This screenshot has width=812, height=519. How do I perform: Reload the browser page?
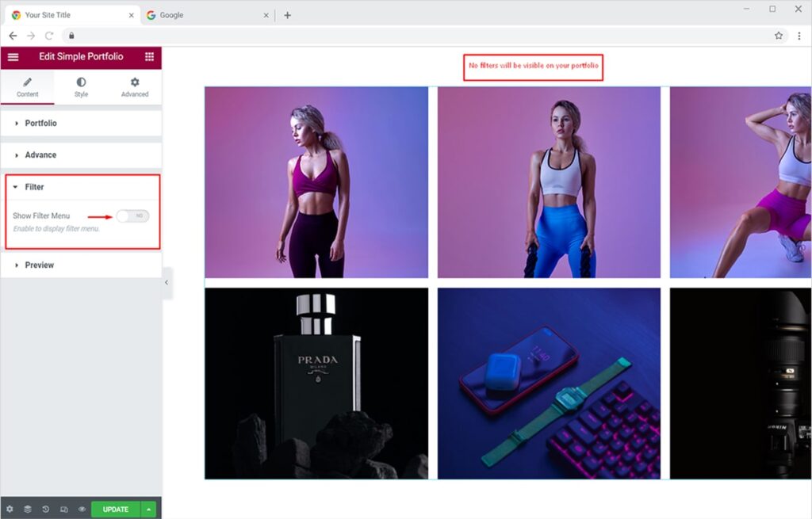49,36
